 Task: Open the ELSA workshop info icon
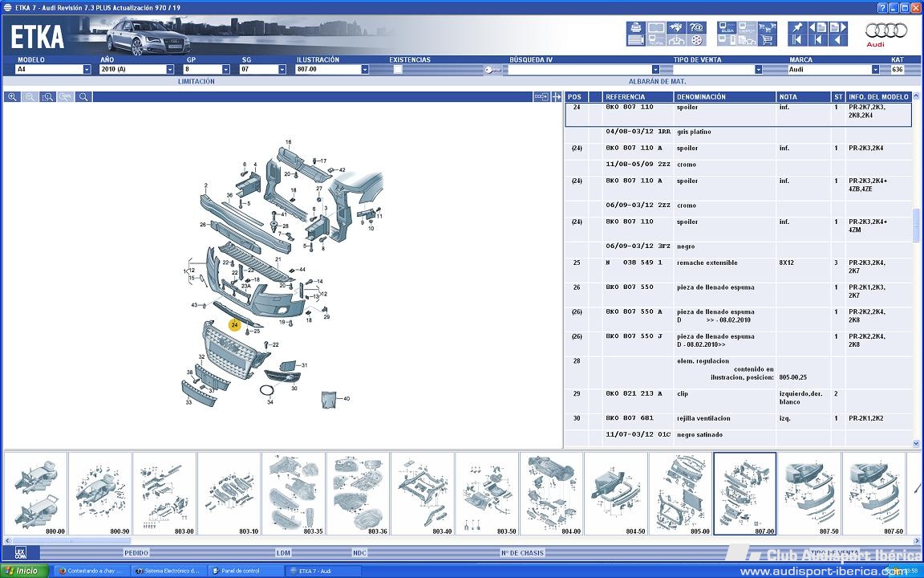tap(727, 27)
